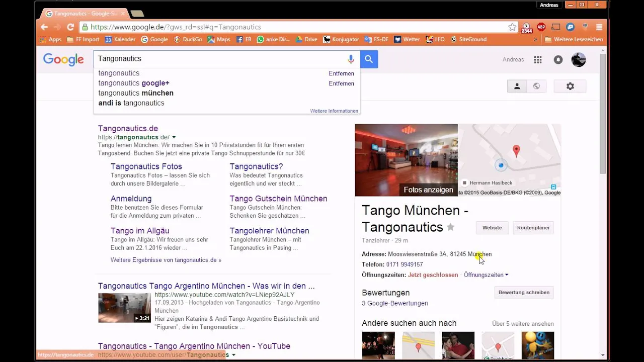Open the 'Tangolehrer München' sitelink

pos(269,231)
